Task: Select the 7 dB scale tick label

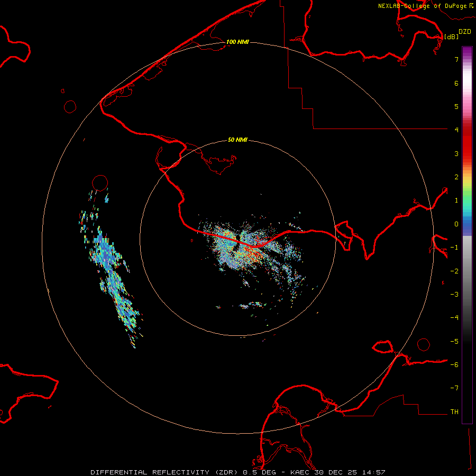Action: (456, 59)
